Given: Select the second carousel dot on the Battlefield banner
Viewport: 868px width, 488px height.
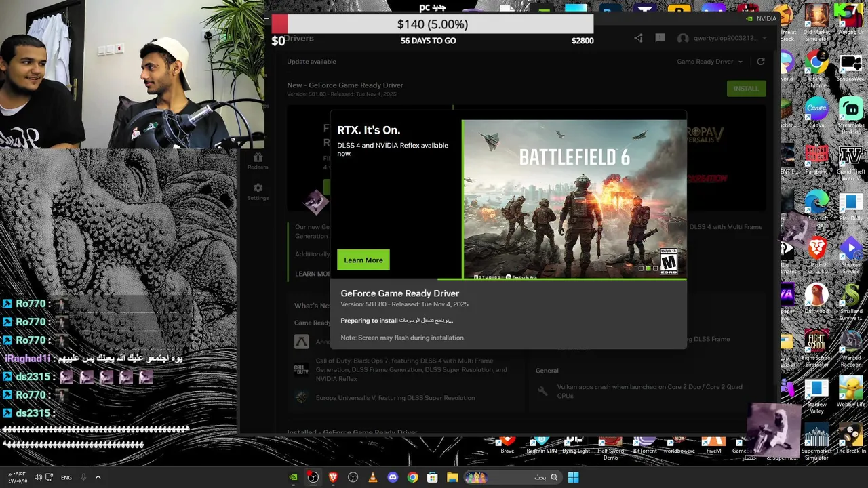Looking at the screenshot, I should click(x=648, y=268).
